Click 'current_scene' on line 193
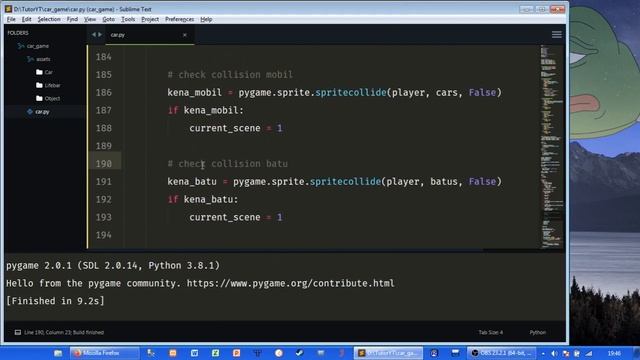Screen dimensions: 640x360 224,217
